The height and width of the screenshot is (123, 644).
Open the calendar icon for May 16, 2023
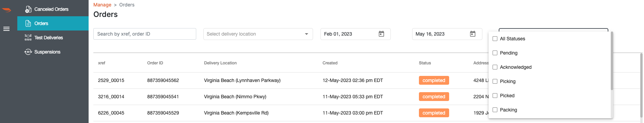[473, 34]
